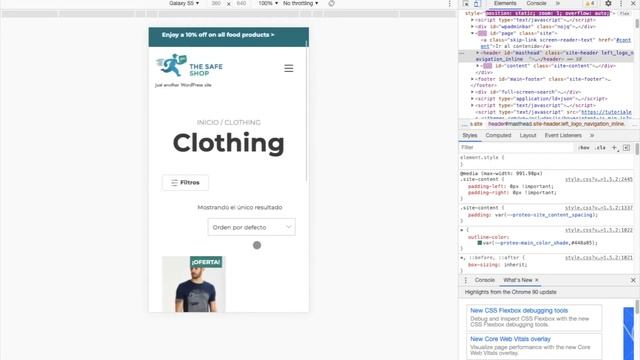Viewport: 640px width, 360px height.
Task: Show more Styles sidebar tabs chevron
Action: point(592,135)
